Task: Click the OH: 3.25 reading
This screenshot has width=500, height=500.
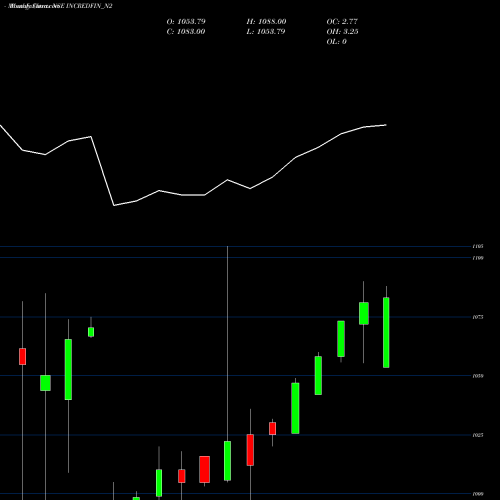Action: 342,32
